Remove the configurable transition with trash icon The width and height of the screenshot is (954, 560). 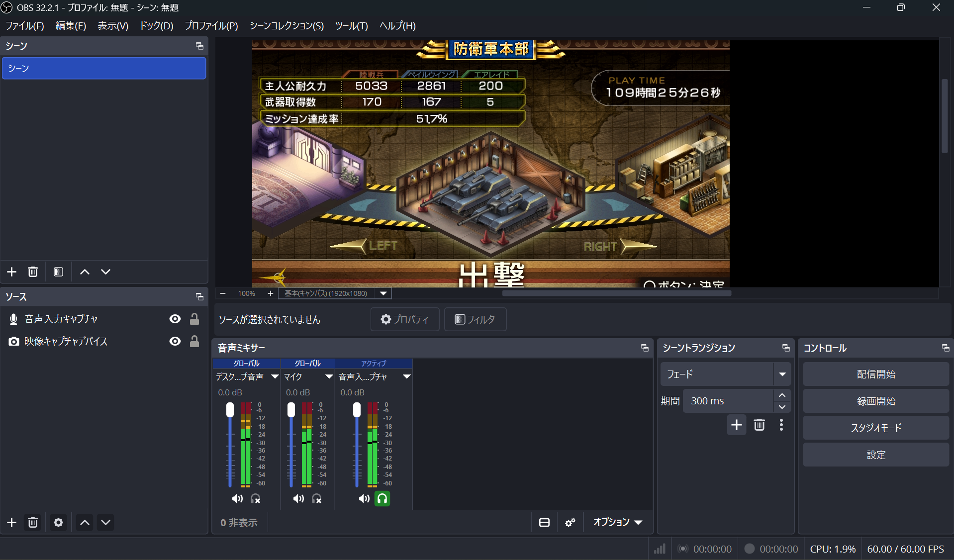[x=759, y=425]
